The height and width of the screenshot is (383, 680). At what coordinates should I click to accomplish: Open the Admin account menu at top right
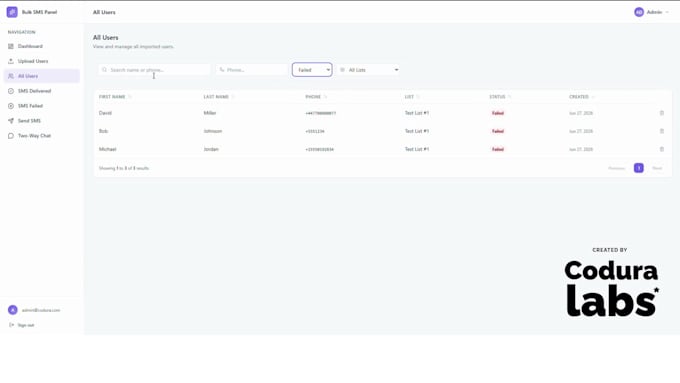[651, 12]
